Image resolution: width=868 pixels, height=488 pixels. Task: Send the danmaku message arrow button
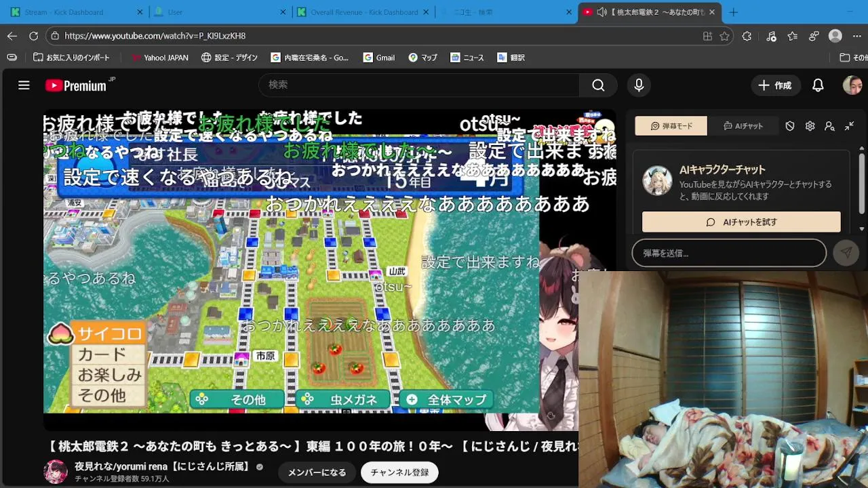point(846,253)
